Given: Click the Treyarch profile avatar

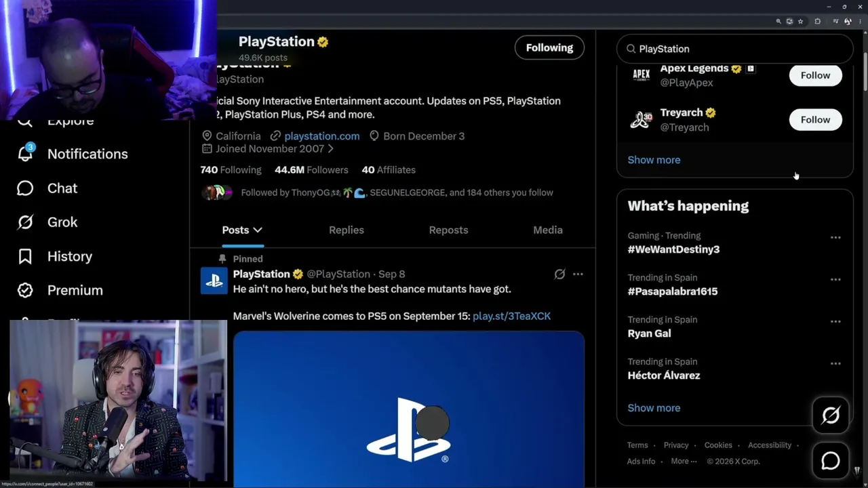Looking at the screenshot, I should click(x=641, y=119).
